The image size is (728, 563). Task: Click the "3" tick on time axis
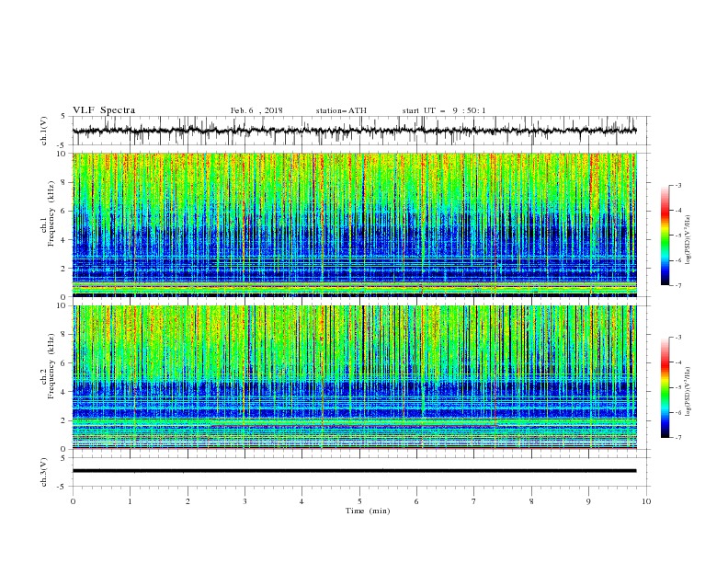[x=245, y=501]
